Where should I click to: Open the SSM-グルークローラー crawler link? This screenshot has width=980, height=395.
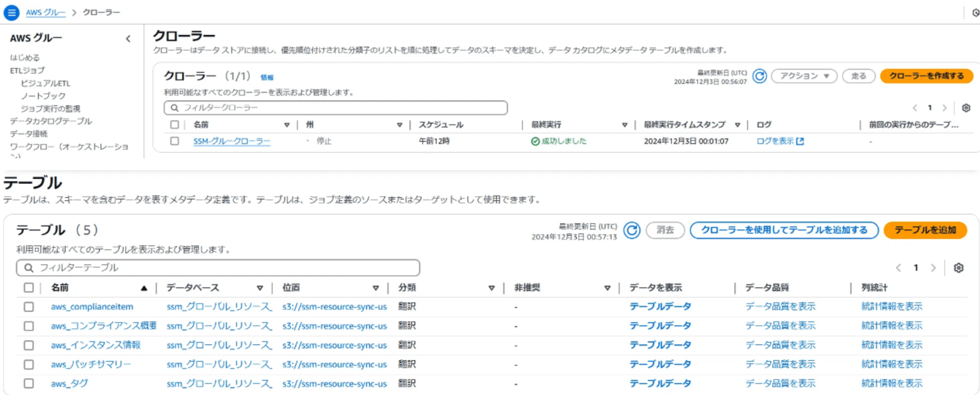pyautogui.click(x=232, y=141)
